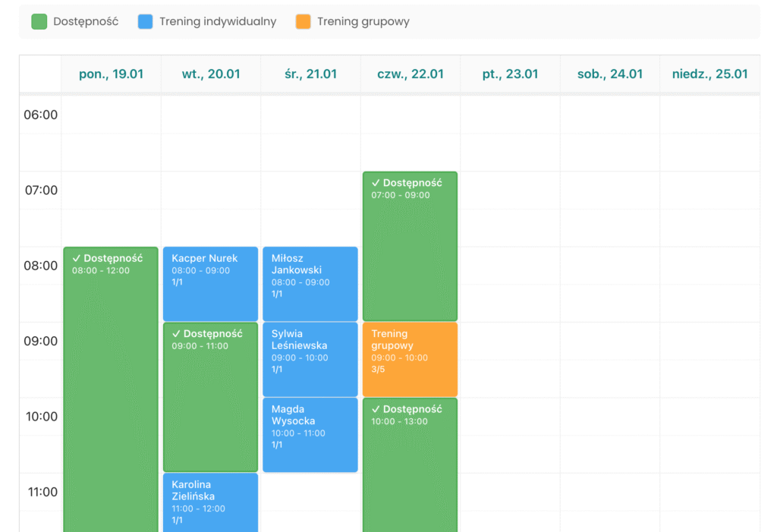Click checkmark icon on Thursday 10:00 Dostępność
The width and height of the screenshot is (777, 532).
[x=376, y=409]
